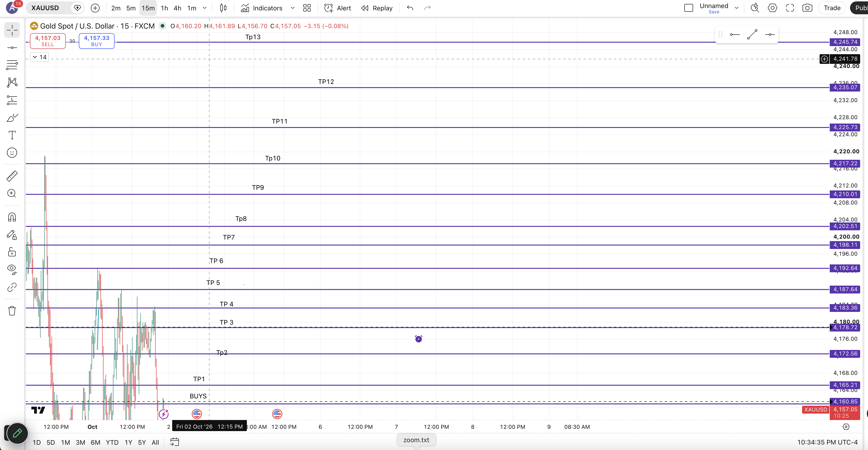Screen dimensions: 868x450
Task: Open the emoji icons tool
Action: tap(12, 153)
